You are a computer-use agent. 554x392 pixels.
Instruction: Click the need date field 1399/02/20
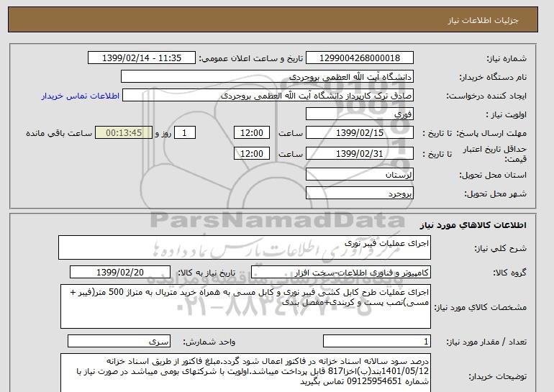(x=120, y=273)
